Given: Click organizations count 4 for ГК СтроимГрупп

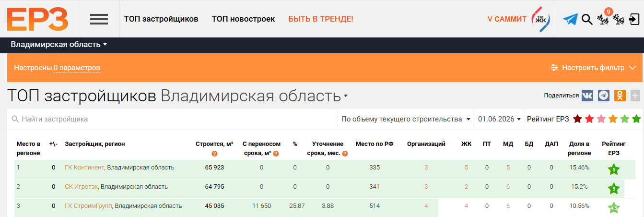Looking at the screenshot, I should [x=426, y=206].
